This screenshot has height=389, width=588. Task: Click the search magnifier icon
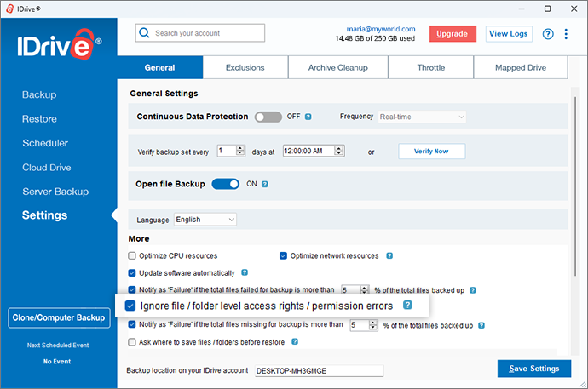[144, 33]
